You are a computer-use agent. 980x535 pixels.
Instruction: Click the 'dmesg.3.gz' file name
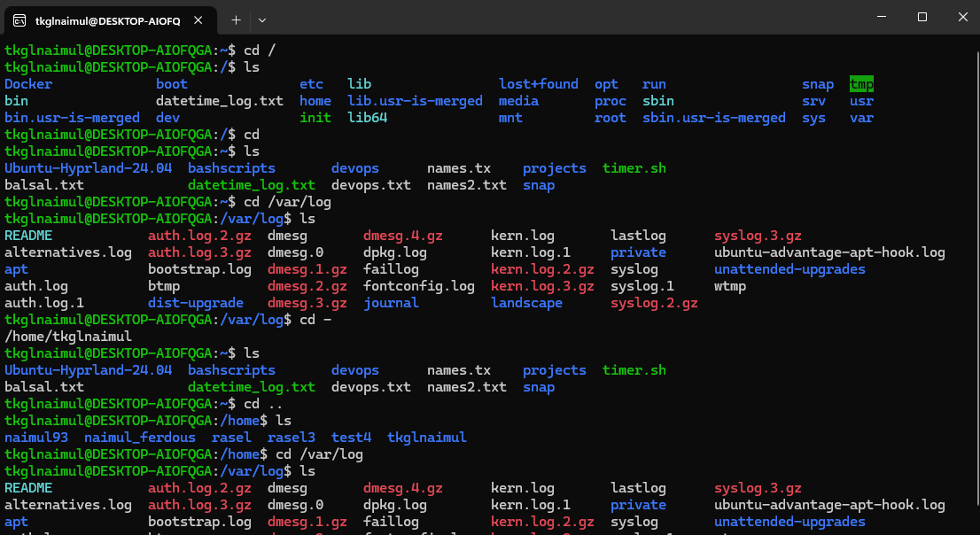pyautogui.click(x=307, y=303)
